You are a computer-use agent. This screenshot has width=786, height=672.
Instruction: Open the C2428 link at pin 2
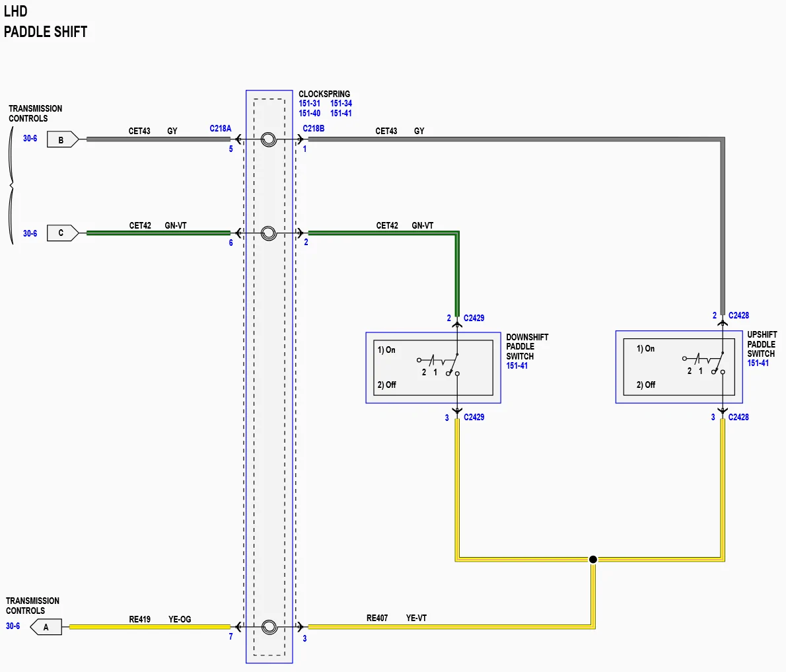[x=738, y=315]
